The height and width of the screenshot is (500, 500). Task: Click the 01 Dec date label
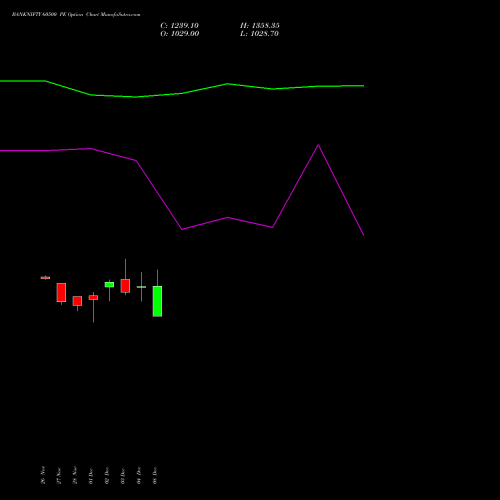(x=91, y=476)
